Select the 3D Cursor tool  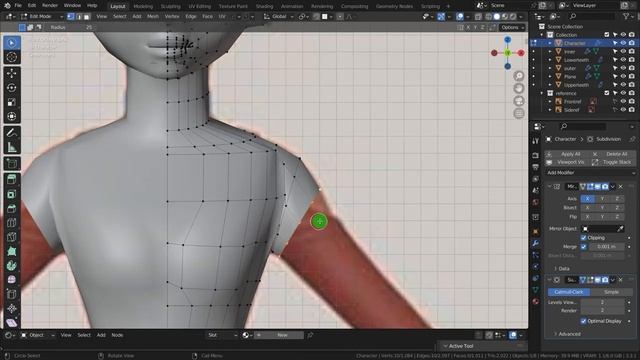(11, 57)
